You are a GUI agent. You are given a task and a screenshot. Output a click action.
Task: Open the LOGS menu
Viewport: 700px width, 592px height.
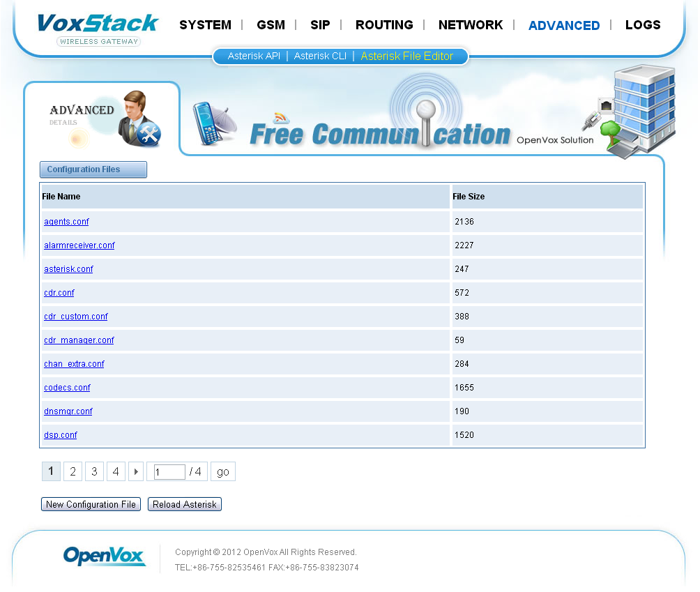tap(642, 25)
